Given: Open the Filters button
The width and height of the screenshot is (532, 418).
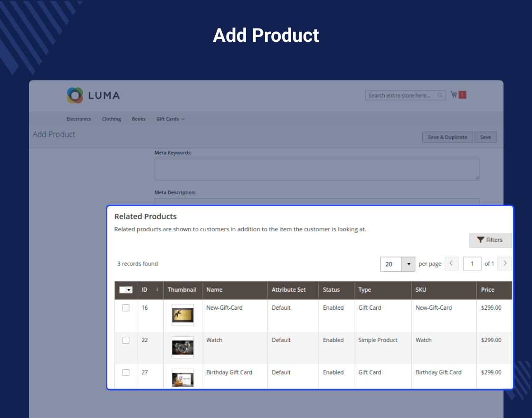Looking at the screenshot, I should (x=490, y=240).
